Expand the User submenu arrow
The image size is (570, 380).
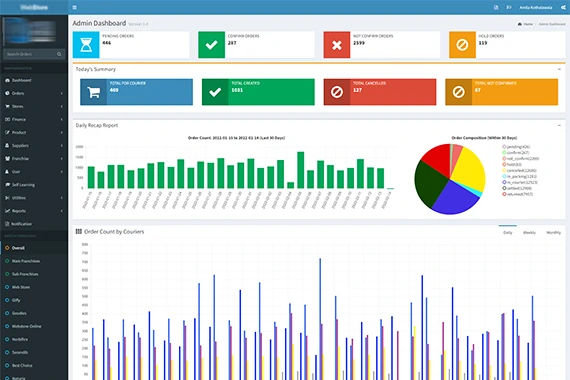(62, 172)
